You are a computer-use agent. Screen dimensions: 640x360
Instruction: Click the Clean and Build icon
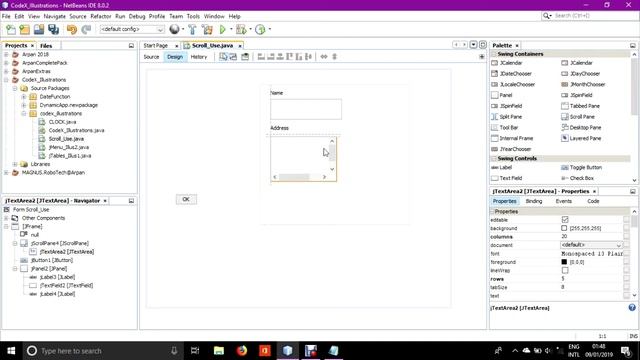207,29
